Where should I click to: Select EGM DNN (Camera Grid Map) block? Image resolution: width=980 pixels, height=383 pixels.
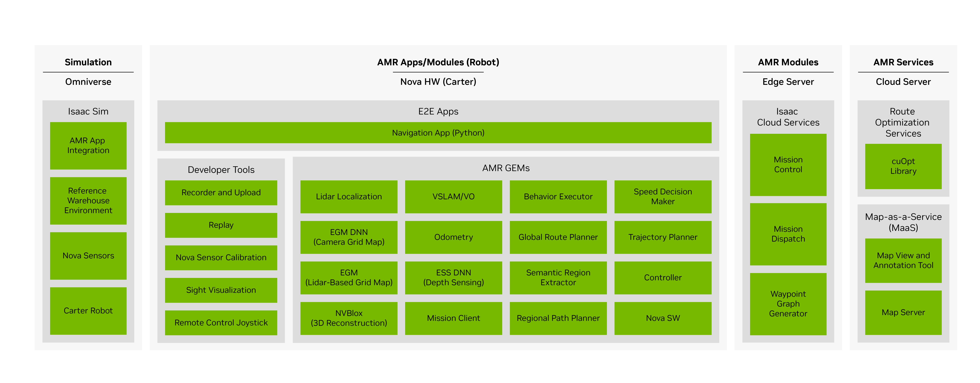(x=349, y=237)
